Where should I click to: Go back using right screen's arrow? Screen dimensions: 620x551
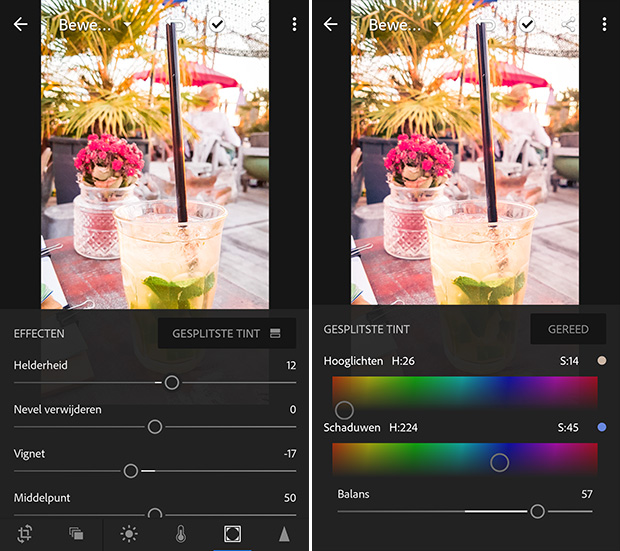pyautogui.click(x=331, y=25)
